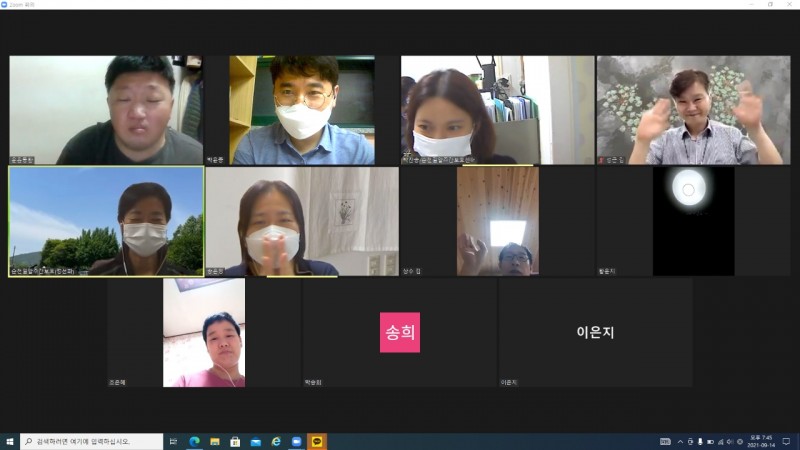Image resolution: width=800 pixels, height=450 pixels.
Task: Open the battery status tray icon
Action: (710, 442)
